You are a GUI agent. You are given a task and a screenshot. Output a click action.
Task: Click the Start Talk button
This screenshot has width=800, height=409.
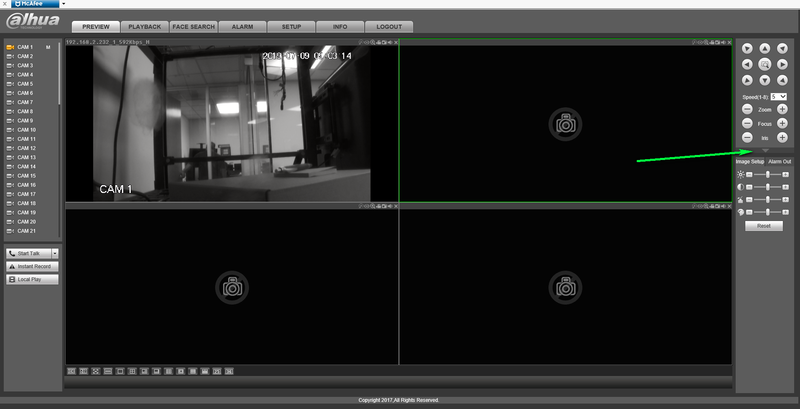[29, 253]
